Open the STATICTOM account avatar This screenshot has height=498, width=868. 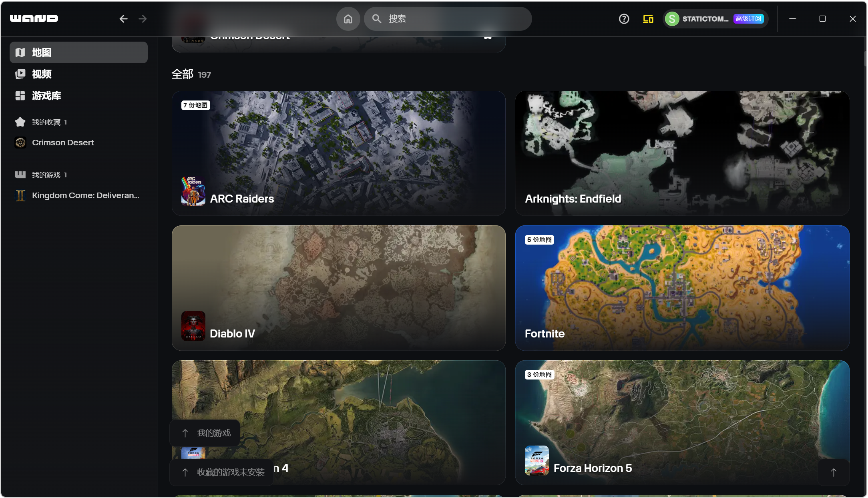(672, 19)
